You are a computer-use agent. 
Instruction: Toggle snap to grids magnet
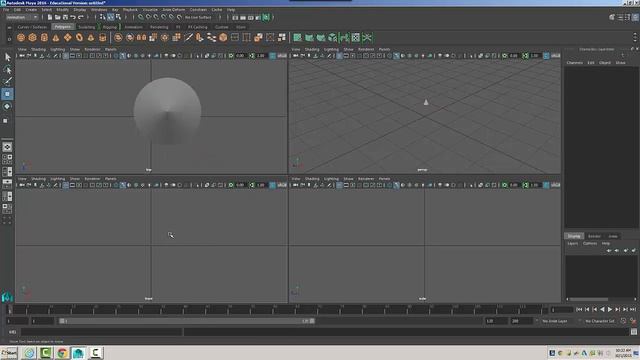(141, 17)
